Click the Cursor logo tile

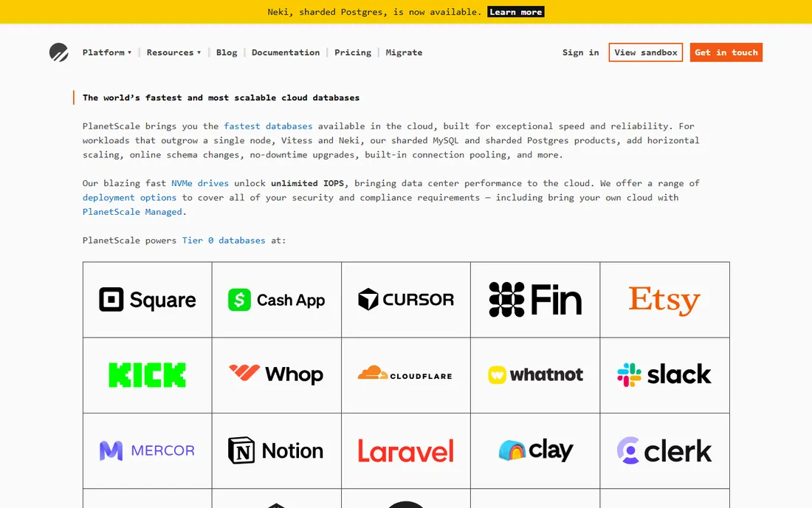(406, 300)
